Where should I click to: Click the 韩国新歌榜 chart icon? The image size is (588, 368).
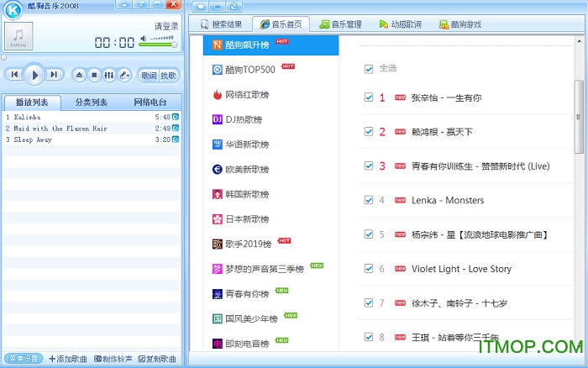pyautogui.click(x=217, y=194)
